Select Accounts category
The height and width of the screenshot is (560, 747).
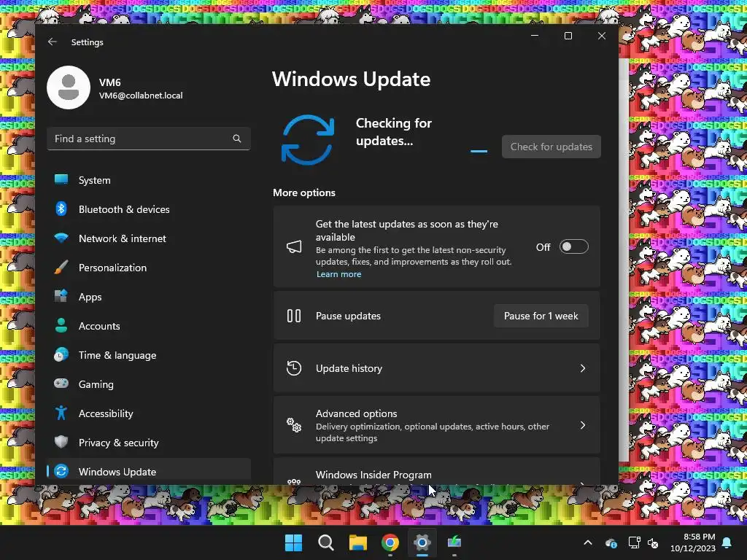pos(149,326)
